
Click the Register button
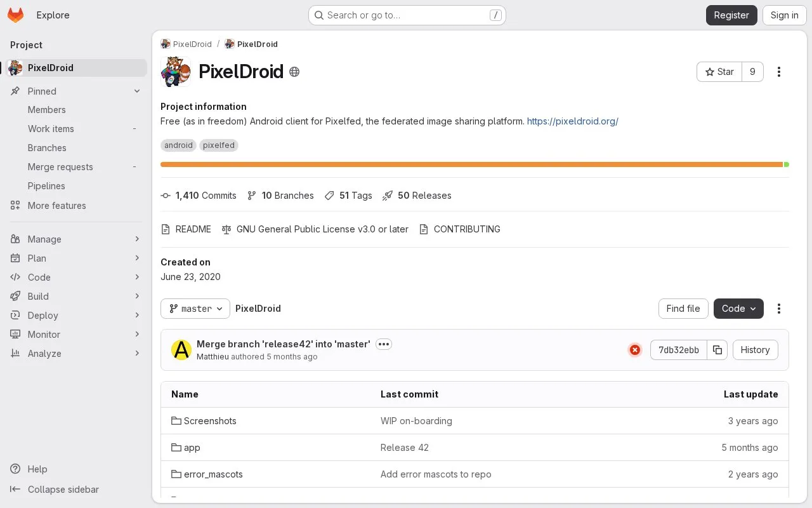pyautogui.click(x=731, y=15)
